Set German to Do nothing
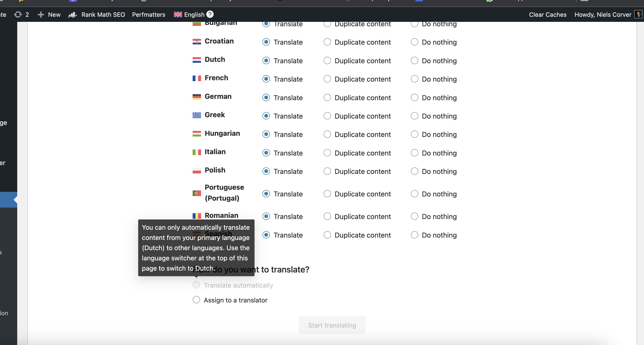 415,97
